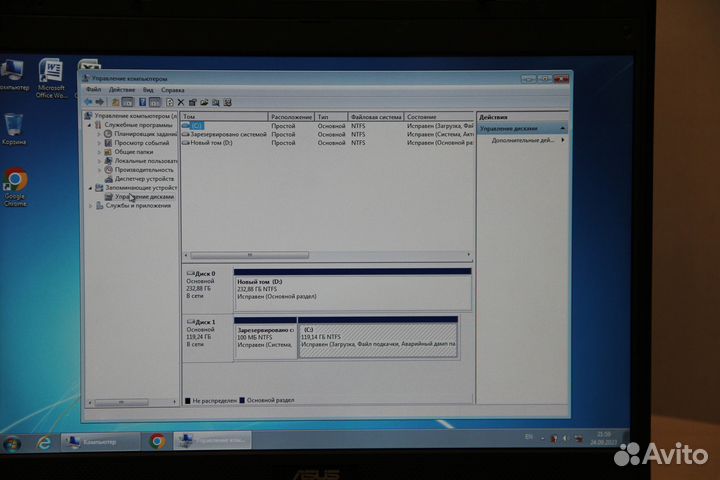The height and width of the screenshot is (480, 720).
Task: Click the Файловая система column header
Action: point(375,117)
